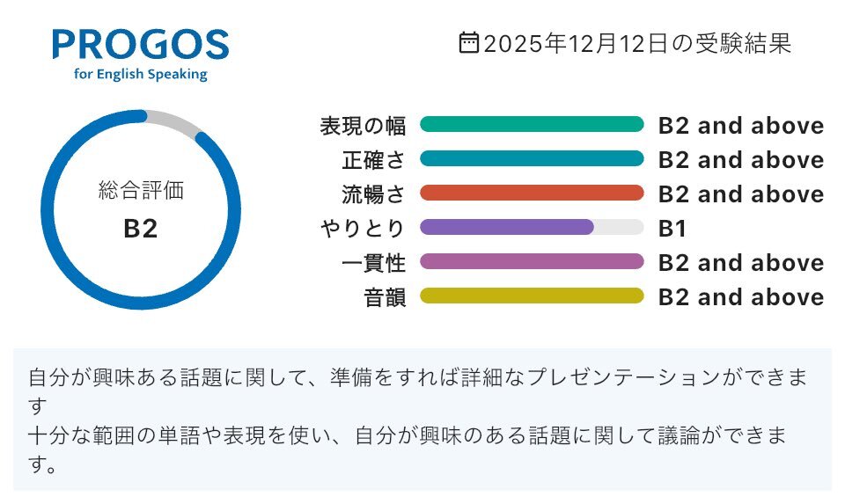
Task: Click the pink 一貫性 progress bar
Action: tap(532, 262)
